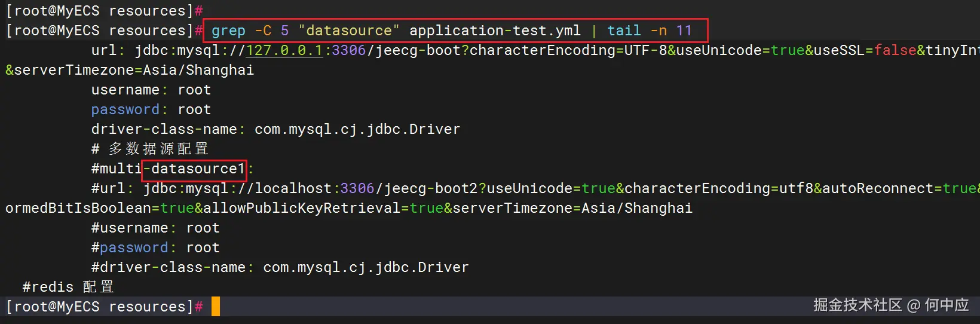
Task: Click the commented "#username: root" line
Action: (x=155, y=228)
